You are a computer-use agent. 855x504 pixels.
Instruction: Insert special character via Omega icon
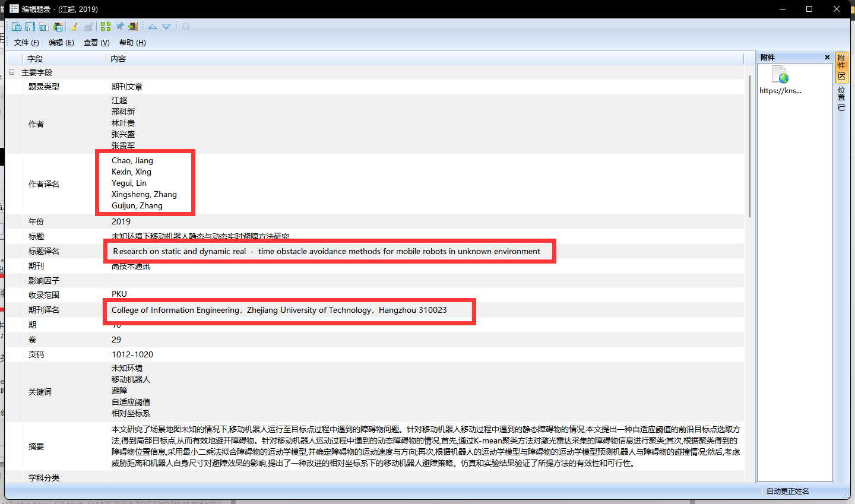tap(185, 26)
